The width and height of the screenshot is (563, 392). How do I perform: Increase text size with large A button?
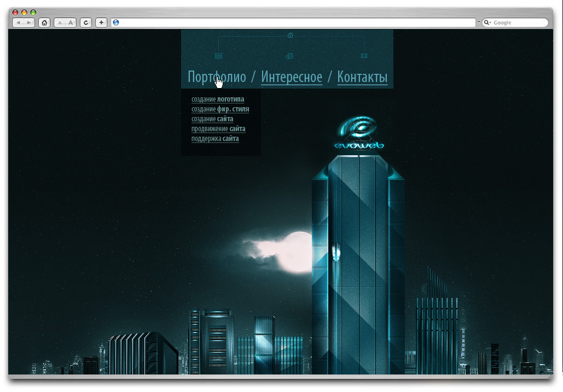click(71, 22)
